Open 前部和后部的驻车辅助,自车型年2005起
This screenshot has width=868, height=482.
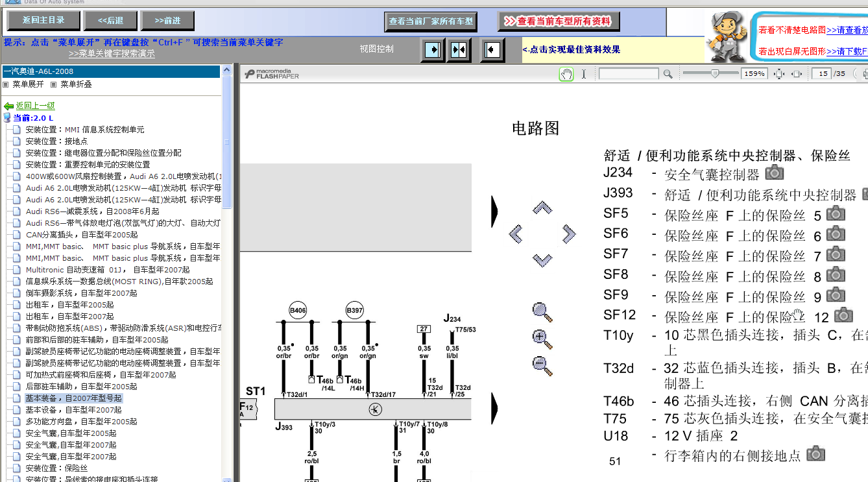pyautogui.click(x=97, y=340)
